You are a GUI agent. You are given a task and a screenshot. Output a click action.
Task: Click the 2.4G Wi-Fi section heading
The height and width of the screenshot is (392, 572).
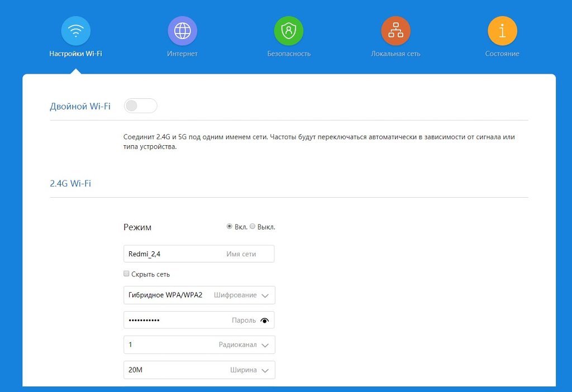70,183
